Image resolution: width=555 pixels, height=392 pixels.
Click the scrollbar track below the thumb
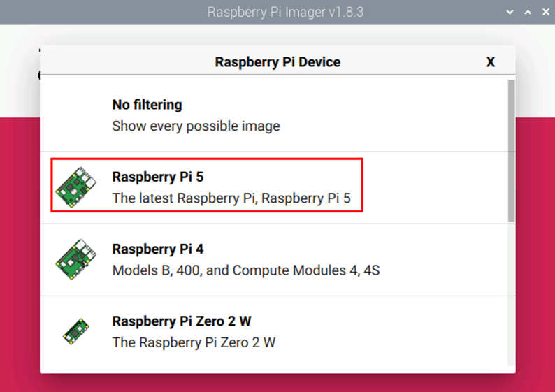511,294
